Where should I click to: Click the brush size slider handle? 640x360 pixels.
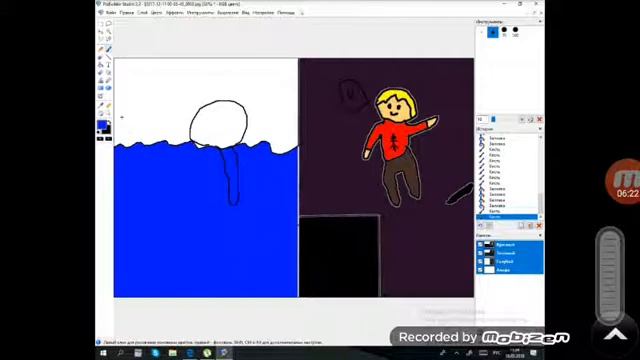[493, 119]
